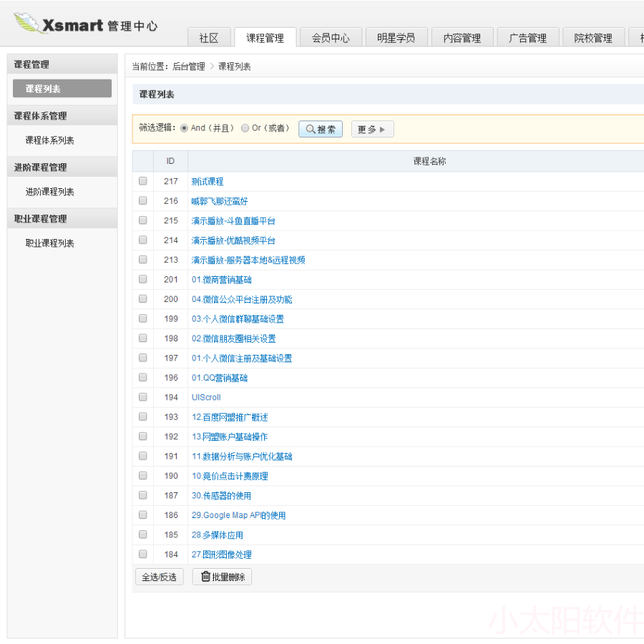The image size is (644, 644).
Task: Check the checkbox for course ID 217
Action: [142, 181]
